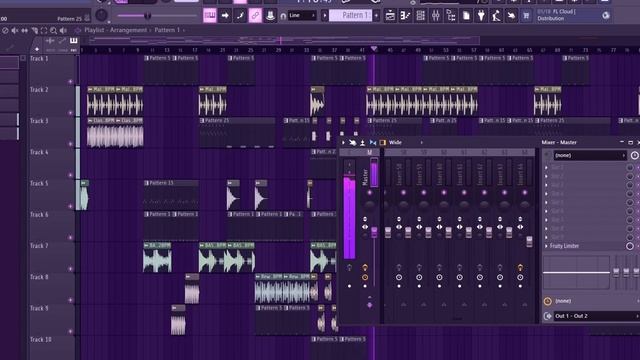The image size is (640, 360).
Task: Click the link-shaped multilink icon
Action: 255,16
